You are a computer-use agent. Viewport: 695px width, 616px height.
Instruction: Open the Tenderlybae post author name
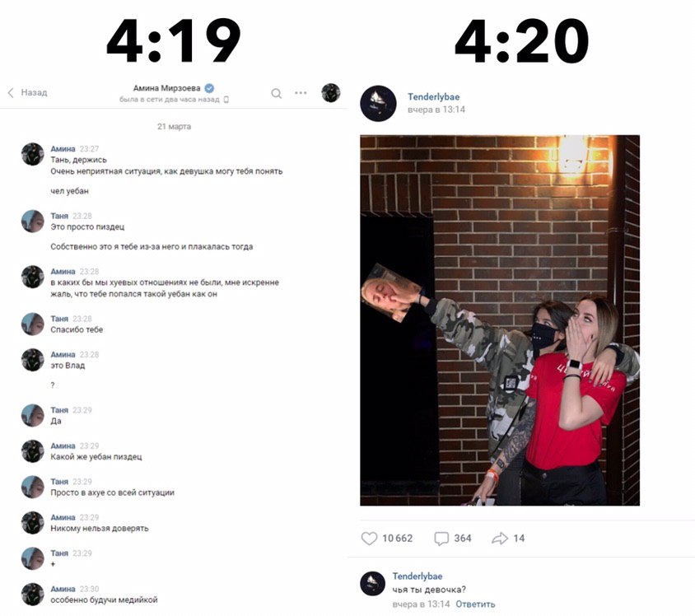click(433, 96)
